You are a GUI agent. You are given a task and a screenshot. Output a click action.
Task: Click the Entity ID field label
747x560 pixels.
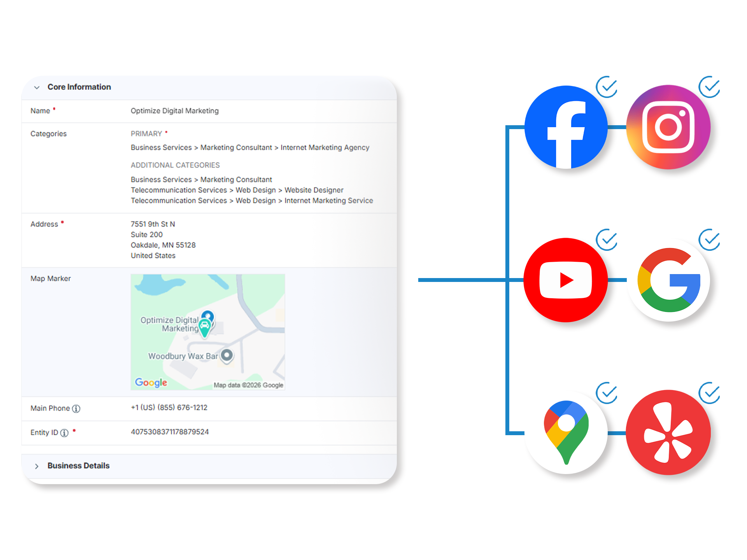(44, 433)
